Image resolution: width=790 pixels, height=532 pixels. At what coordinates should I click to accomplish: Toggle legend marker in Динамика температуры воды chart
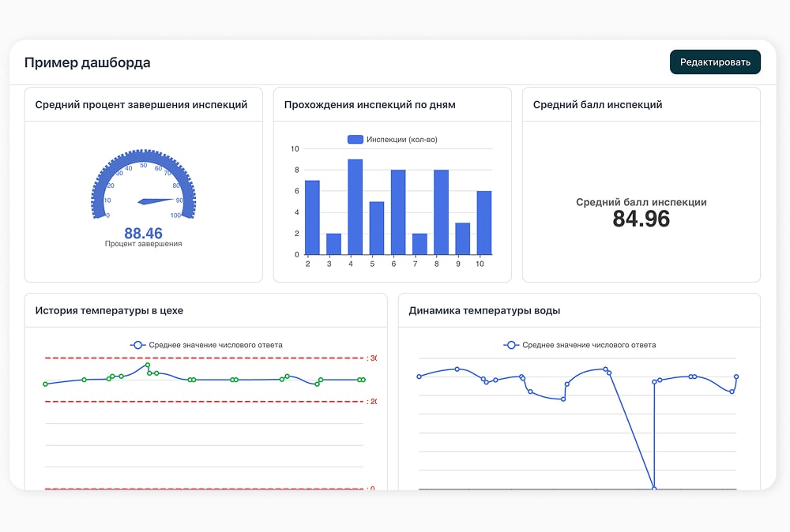click(x=511, y=345)
